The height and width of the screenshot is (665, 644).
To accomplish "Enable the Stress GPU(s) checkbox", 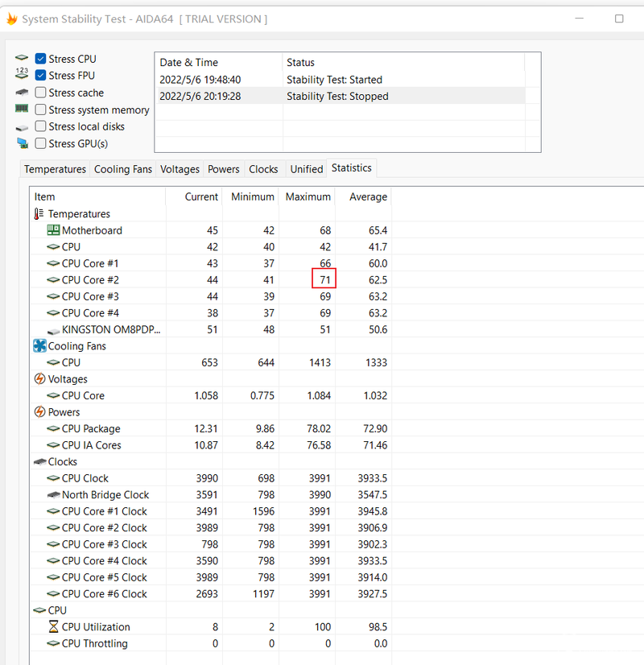I will 40,143.
